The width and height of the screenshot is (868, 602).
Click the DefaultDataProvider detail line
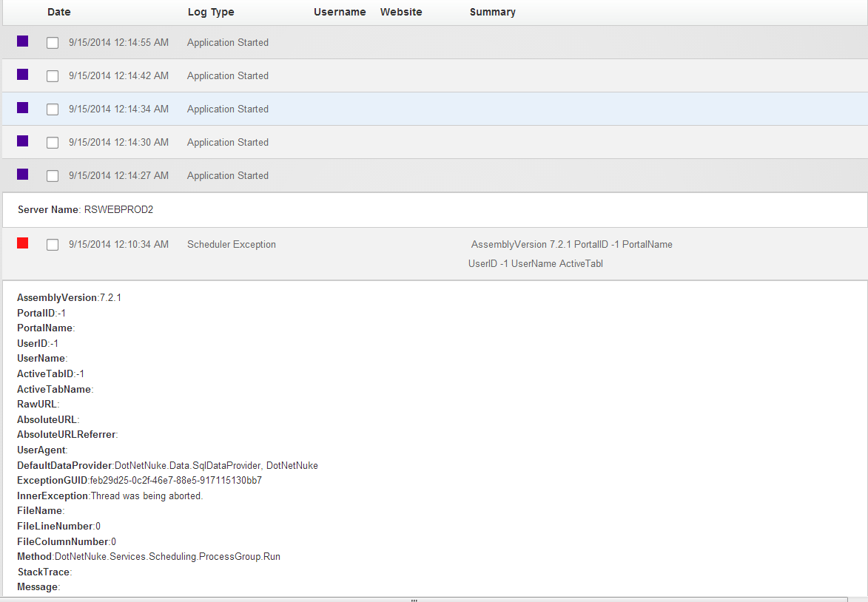(168, 466)
